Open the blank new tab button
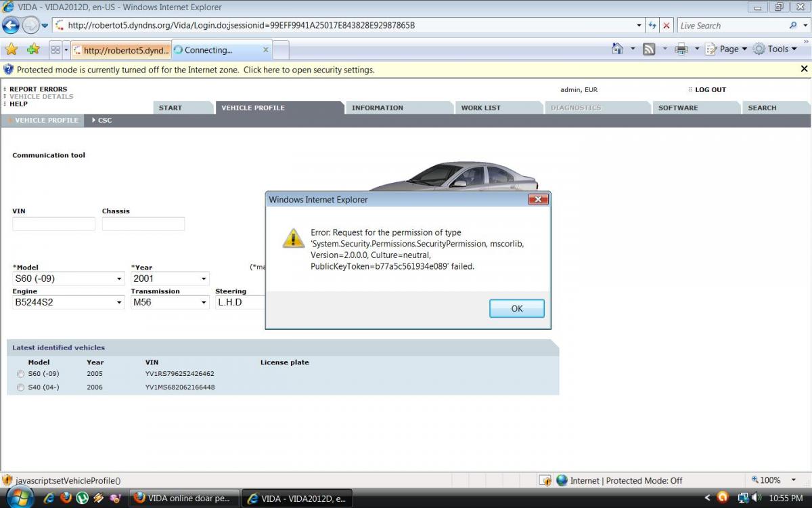 (x=281, y=50)
